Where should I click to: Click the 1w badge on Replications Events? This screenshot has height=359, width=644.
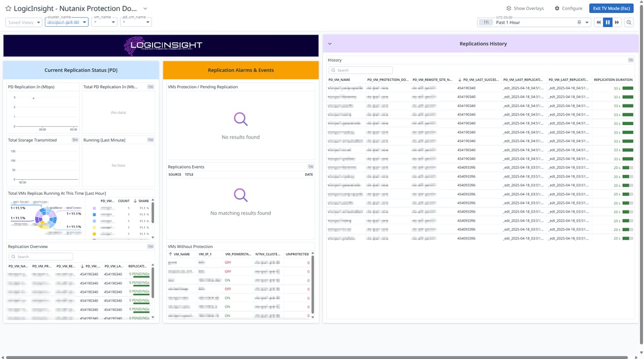(x=310, y=166)
